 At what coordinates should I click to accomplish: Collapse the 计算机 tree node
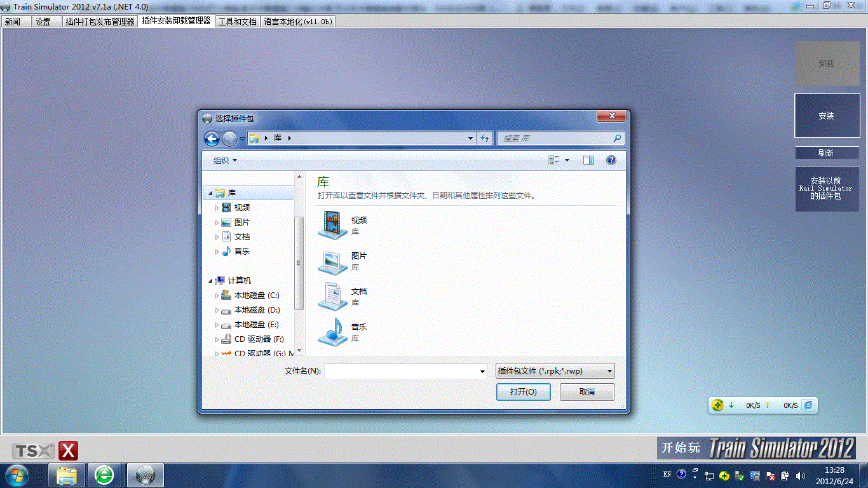pyautogui.click(x=210, y=281)
